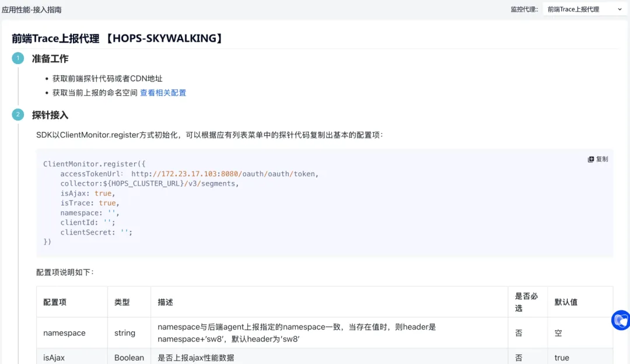Click the dropdown chevron arrow beside 前端Trace上报代理

[619, 9]
